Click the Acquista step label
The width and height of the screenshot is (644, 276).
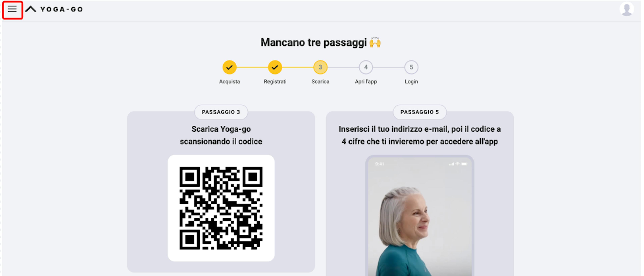click(x=229, y=82)
